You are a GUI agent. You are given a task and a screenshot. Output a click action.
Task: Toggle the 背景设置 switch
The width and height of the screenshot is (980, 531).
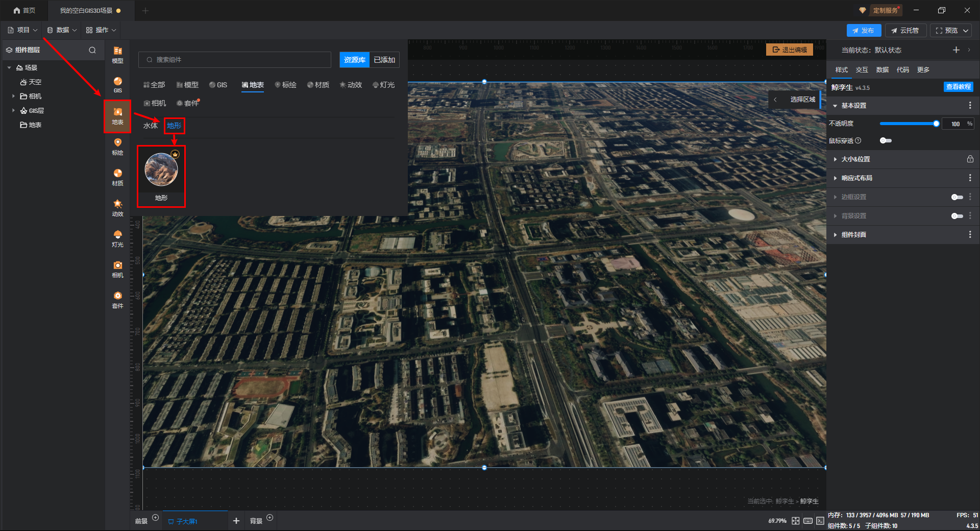[957, 216]
